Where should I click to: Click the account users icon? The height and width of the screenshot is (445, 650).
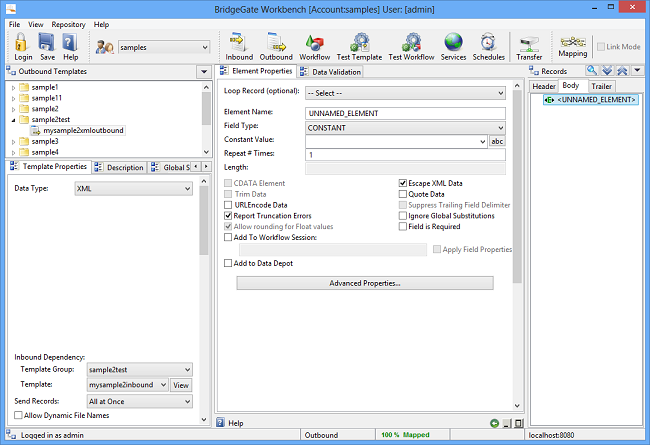click(x=104, y=47)
